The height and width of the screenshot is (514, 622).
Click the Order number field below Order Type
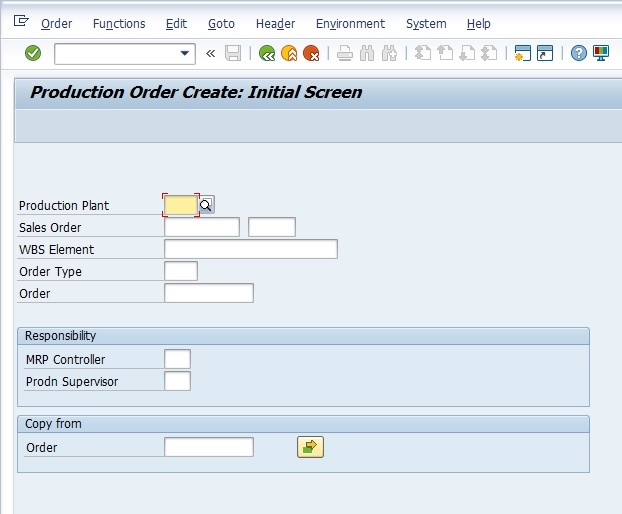[209, 293]
